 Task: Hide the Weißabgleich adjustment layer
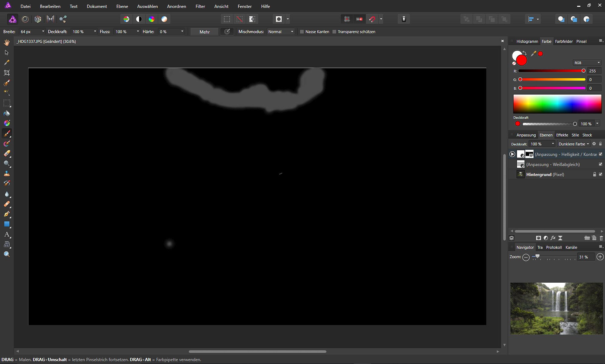pyautogui.click(x=600, y=164)
